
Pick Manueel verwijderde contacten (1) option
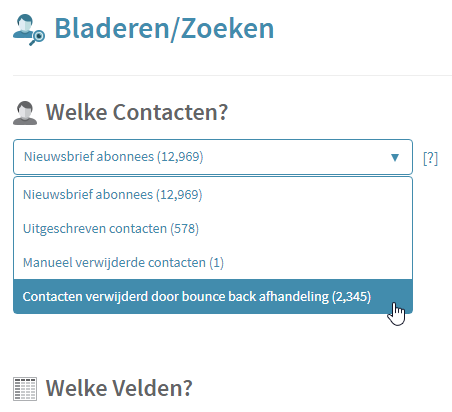click(213, 263)
